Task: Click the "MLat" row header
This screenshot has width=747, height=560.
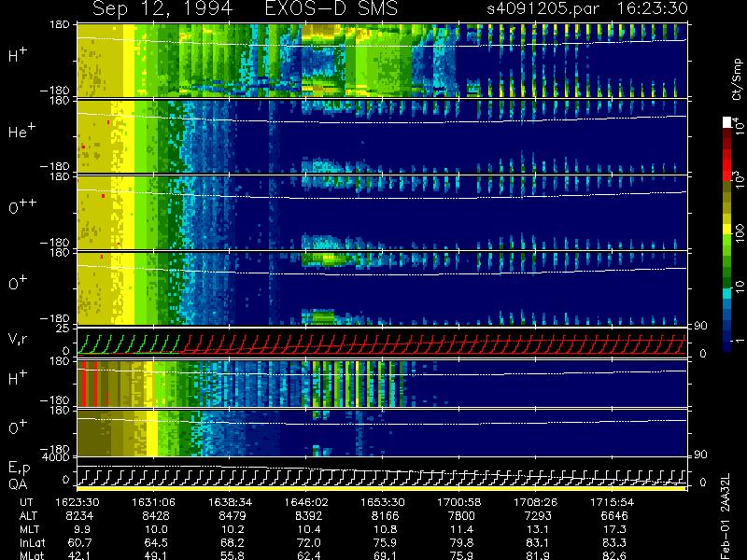Action: [x=32, y=555]
